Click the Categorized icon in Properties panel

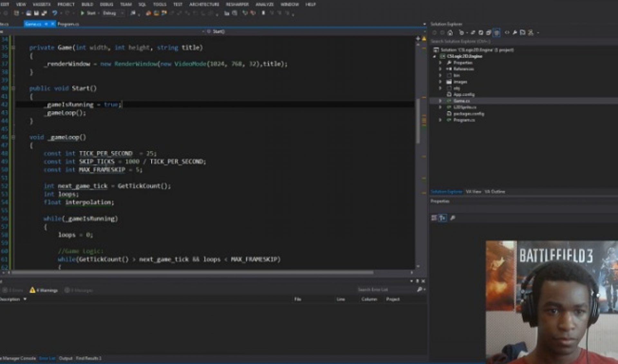(434, 218)
